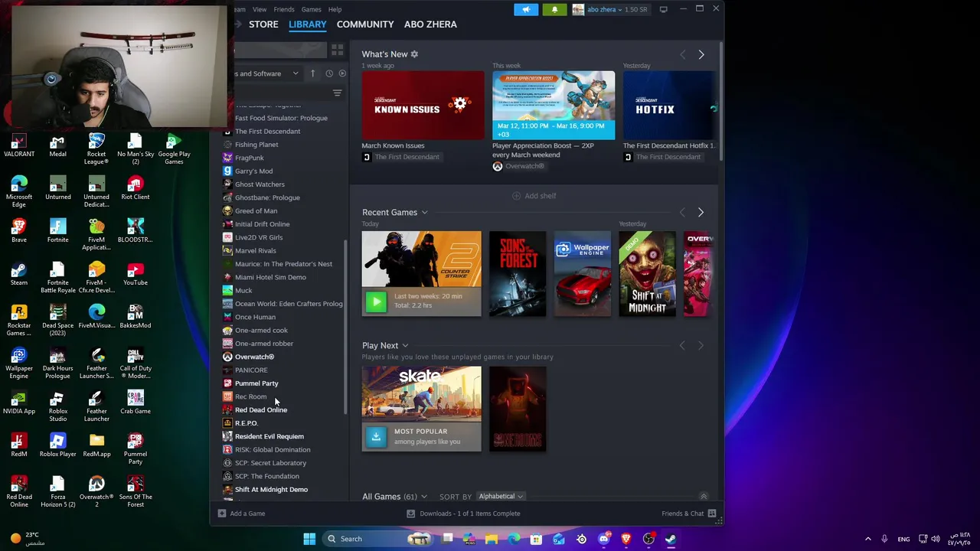
Task: Open the Wallpaper Engine cover thumbnail
Action: [x=583, y=274]
